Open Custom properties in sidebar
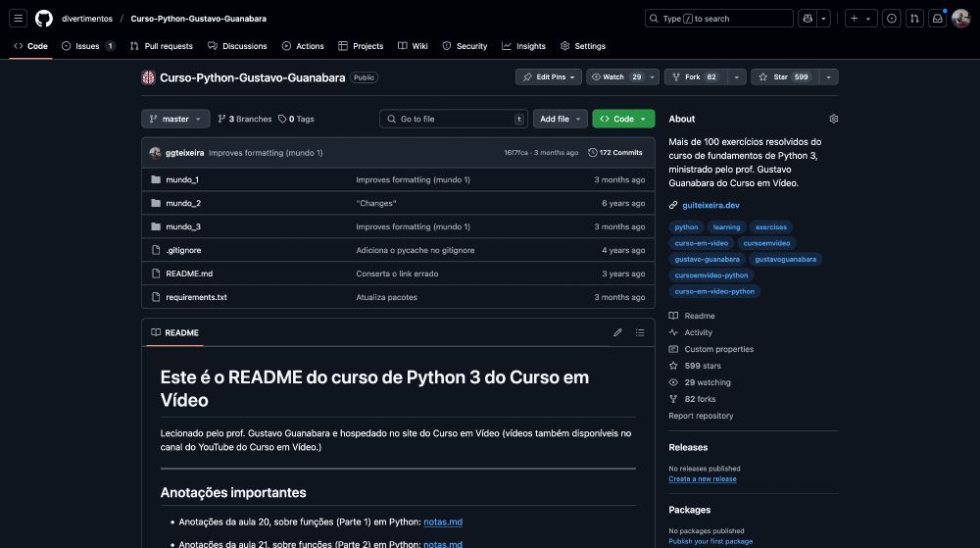Viewport: 980px width, 548px height. pos(711,349)
